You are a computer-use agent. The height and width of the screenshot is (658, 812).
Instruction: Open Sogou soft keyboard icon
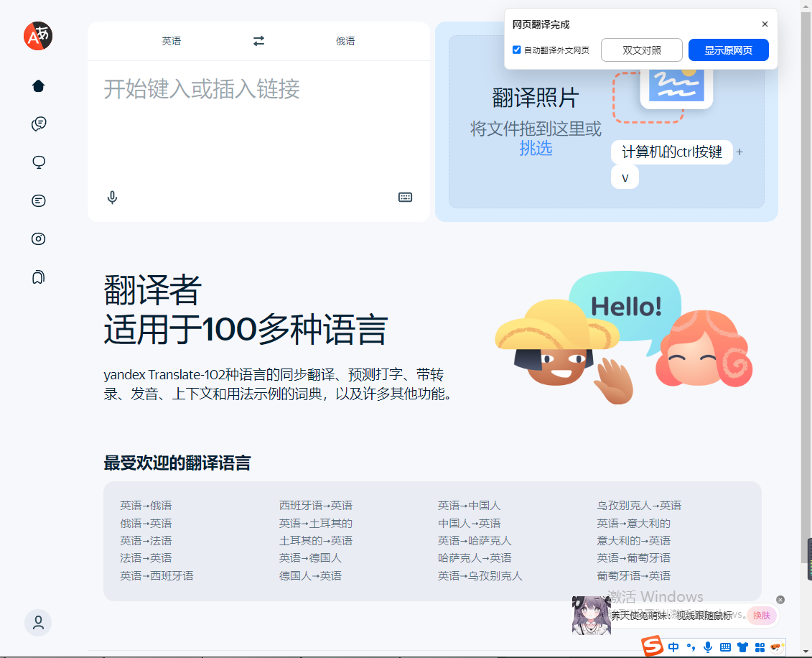pyautogui.click(x=726, y=647)
